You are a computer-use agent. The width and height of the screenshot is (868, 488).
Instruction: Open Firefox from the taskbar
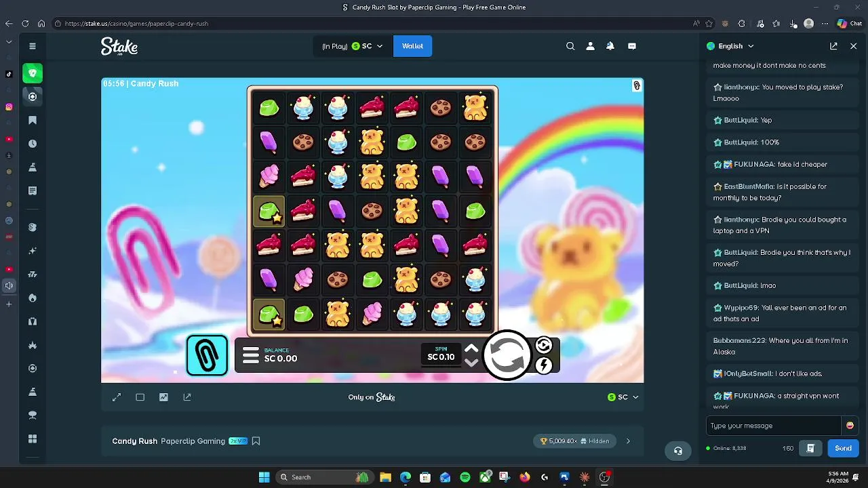(x=525, y=477)
